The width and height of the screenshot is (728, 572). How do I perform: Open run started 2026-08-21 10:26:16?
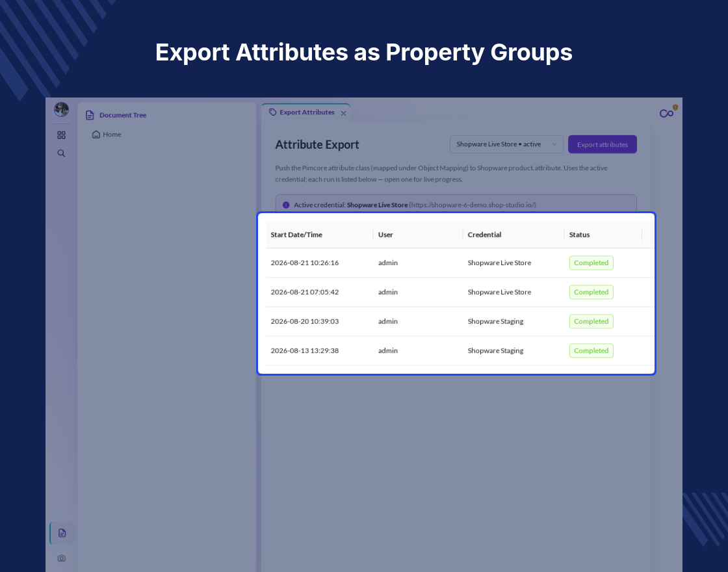460,263
